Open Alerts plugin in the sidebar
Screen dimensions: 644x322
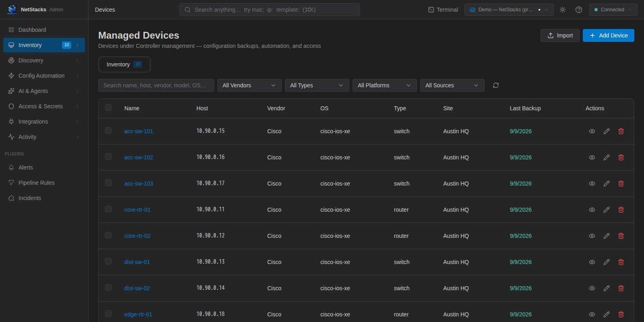(x=44, y=167)
